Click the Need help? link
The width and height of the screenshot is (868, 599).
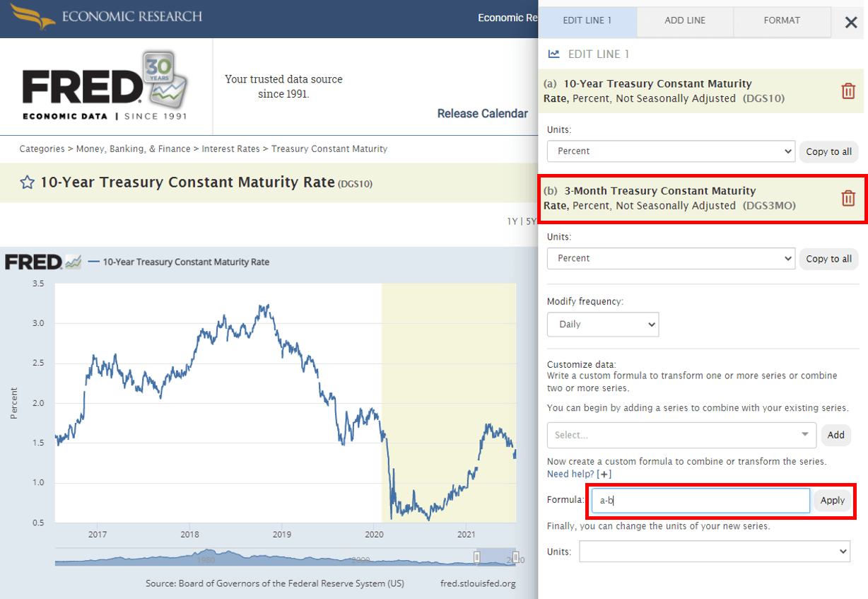coord(570,474)
